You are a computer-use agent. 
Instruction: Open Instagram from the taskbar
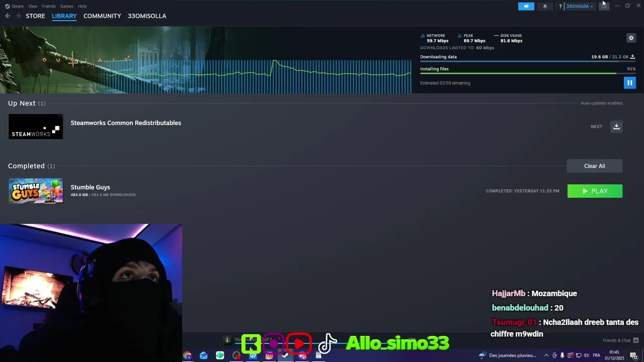[269, 355]
